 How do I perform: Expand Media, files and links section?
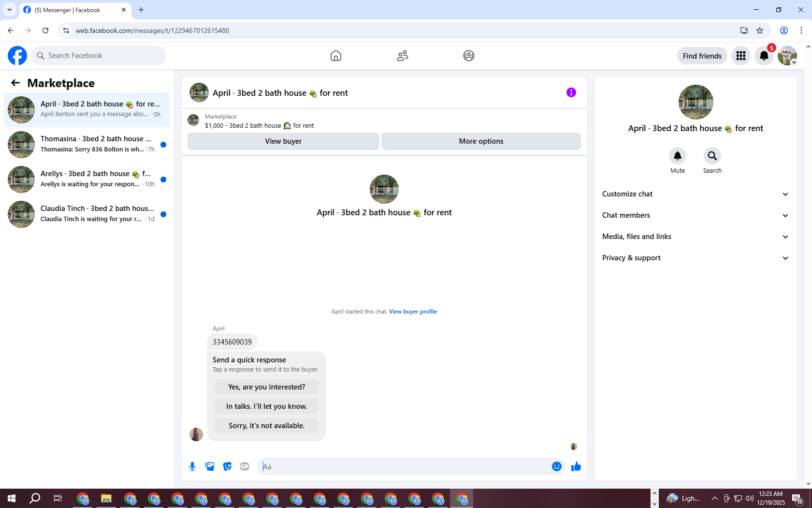696,237
